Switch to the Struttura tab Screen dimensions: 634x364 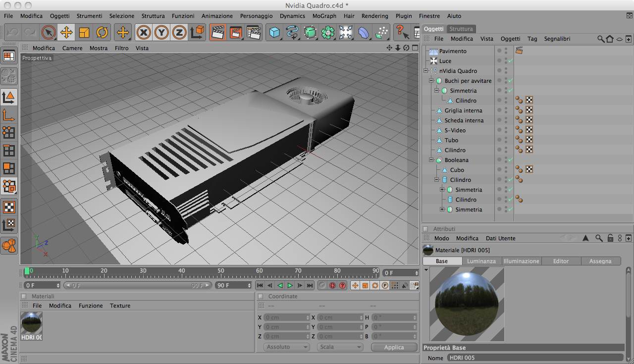[461, 29]
